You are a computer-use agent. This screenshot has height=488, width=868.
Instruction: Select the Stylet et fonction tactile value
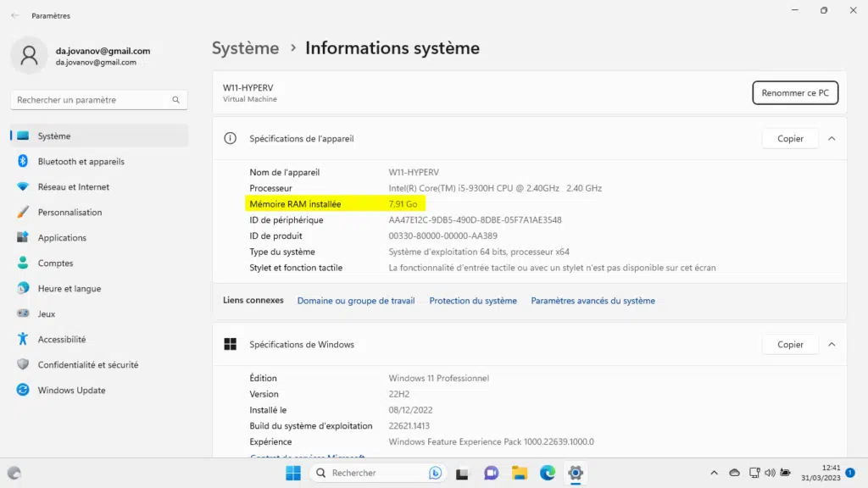[552, 268]
